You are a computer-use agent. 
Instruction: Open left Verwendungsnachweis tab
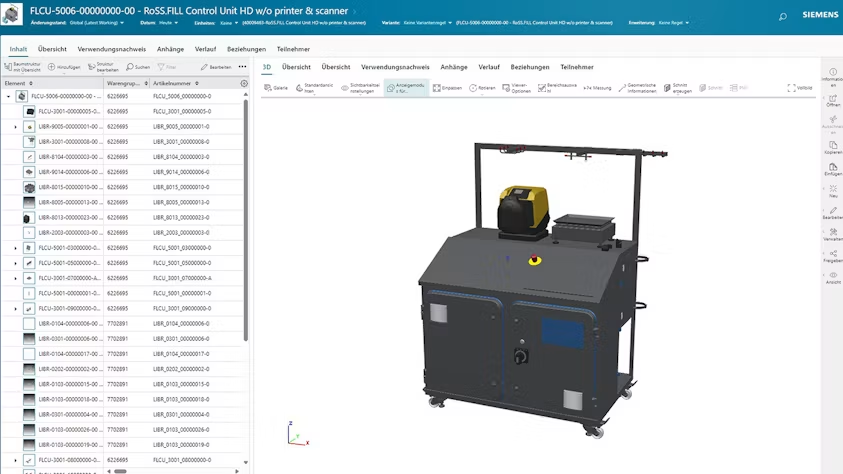[112, 49]
